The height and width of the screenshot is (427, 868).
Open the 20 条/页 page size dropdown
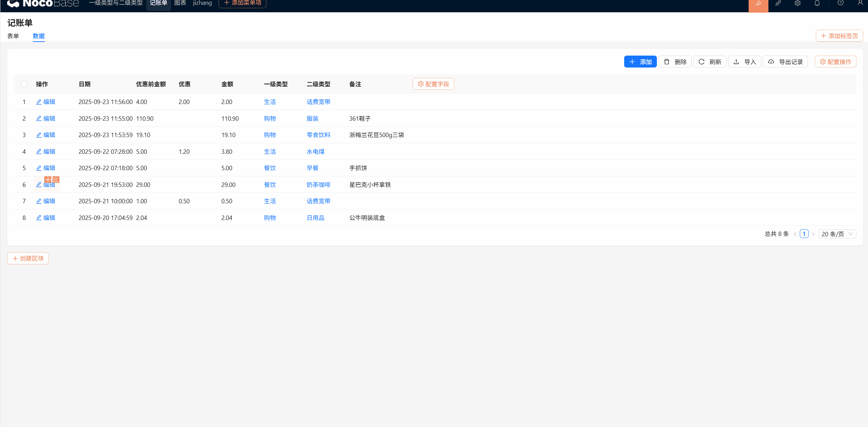pyautogui.click(x=837, y=234)
